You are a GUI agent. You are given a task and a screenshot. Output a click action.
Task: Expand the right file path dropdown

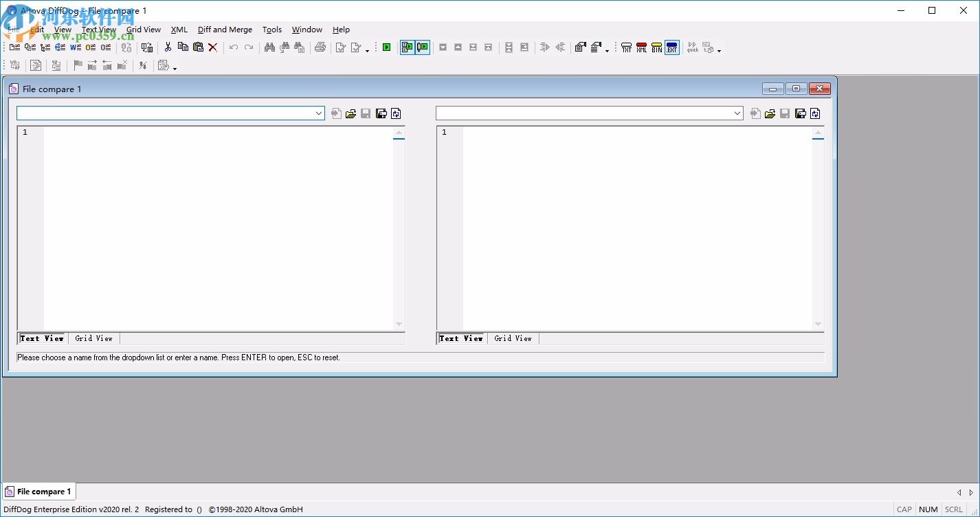(x=737, y=113)
